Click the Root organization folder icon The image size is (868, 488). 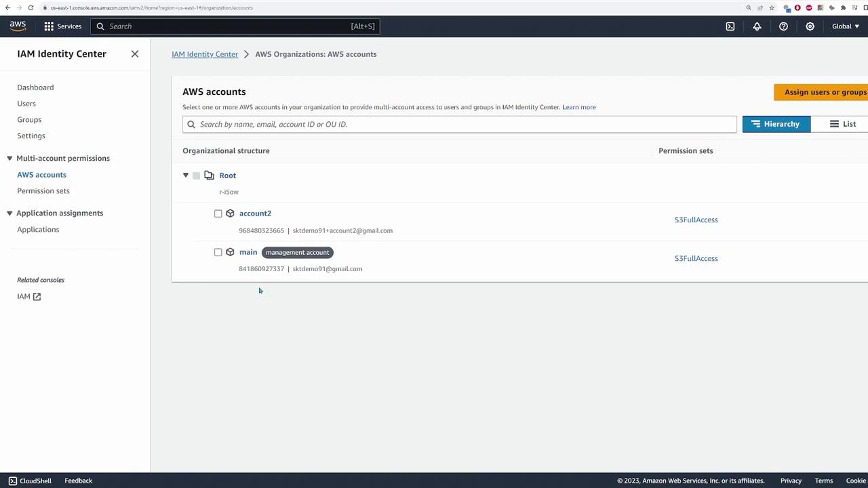pos(209,176)
